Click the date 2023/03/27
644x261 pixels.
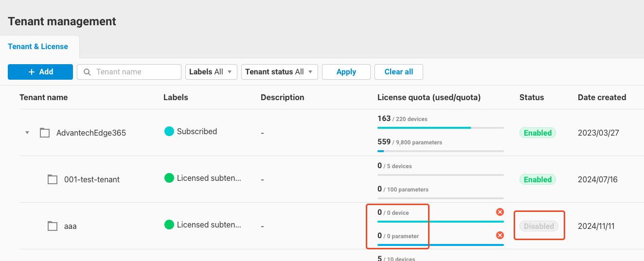pyautogui.click(x=598, y=133)
